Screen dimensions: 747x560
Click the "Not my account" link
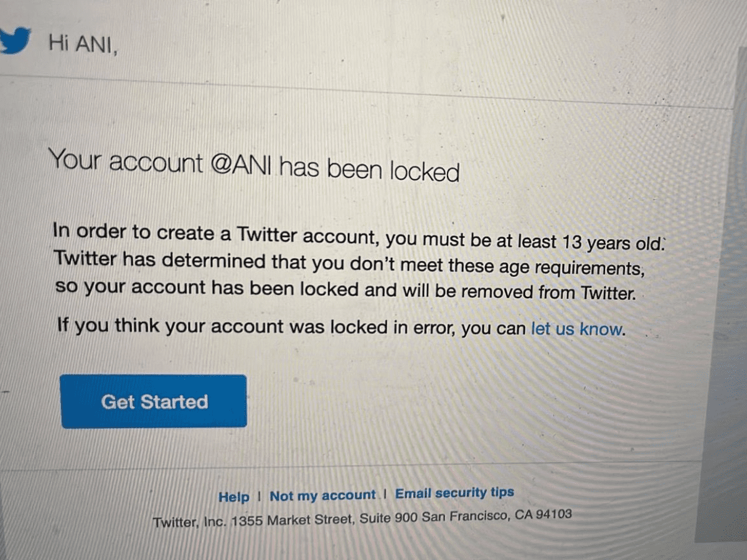[x=322, y=496]
